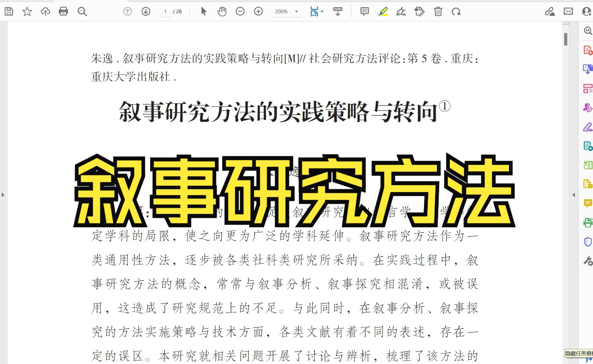The height and width of the screenshot is (364, 593).
Task: Open the yellow file comment tool
Action: (x=588, y=184)
